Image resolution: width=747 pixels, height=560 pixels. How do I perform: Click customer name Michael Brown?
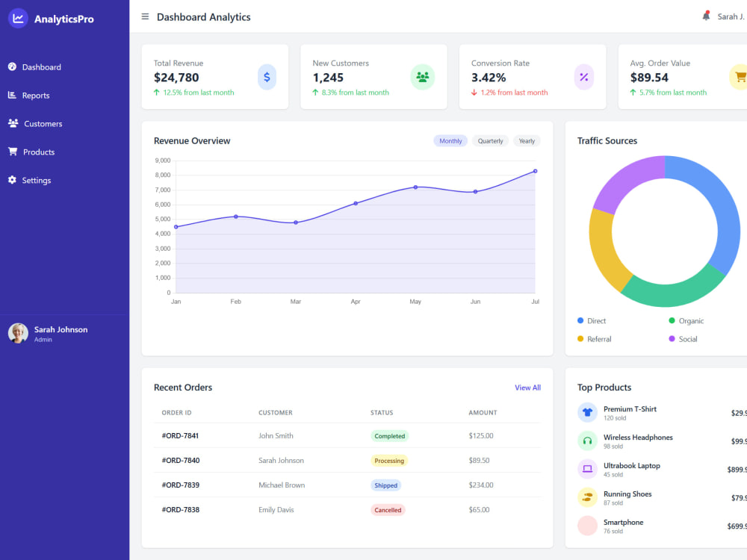282,485
